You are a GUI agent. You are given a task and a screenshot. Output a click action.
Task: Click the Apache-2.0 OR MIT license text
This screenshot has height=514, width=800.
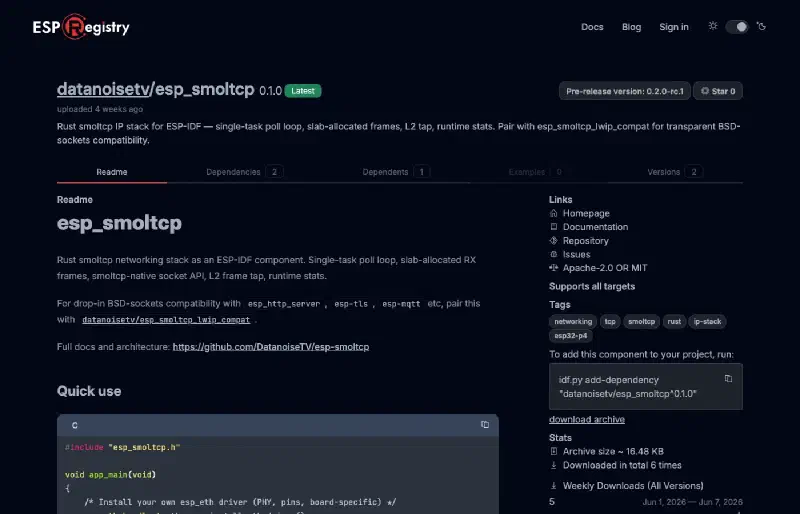tap(605, 267)
